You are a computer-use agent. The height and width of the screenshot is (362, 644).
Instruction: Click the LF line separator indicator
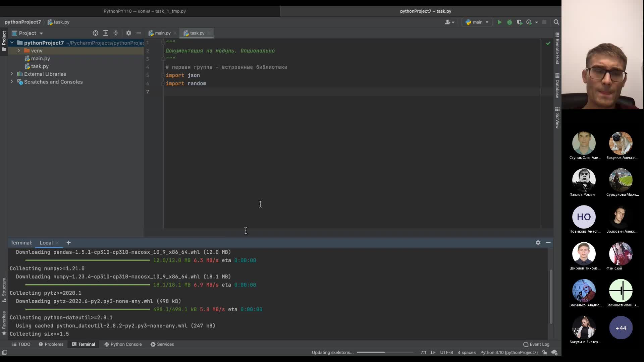(x=433, y=353)
